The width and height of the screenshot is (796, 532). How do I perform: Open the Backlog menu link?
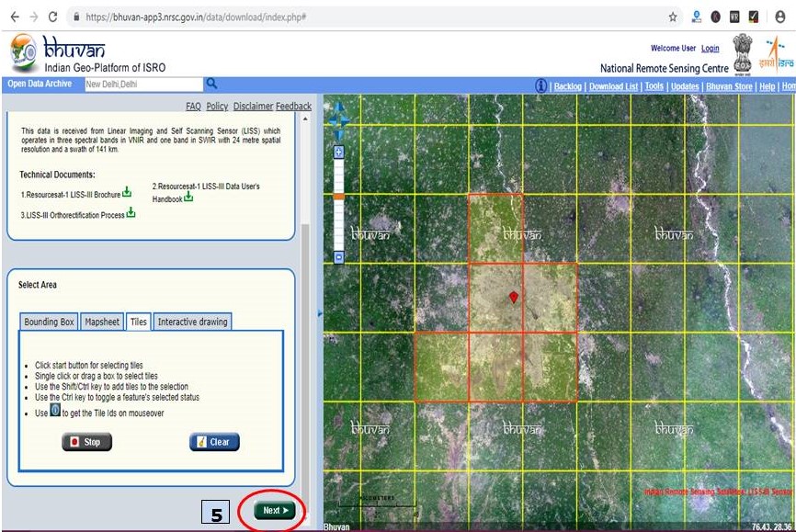pos(567,86)
